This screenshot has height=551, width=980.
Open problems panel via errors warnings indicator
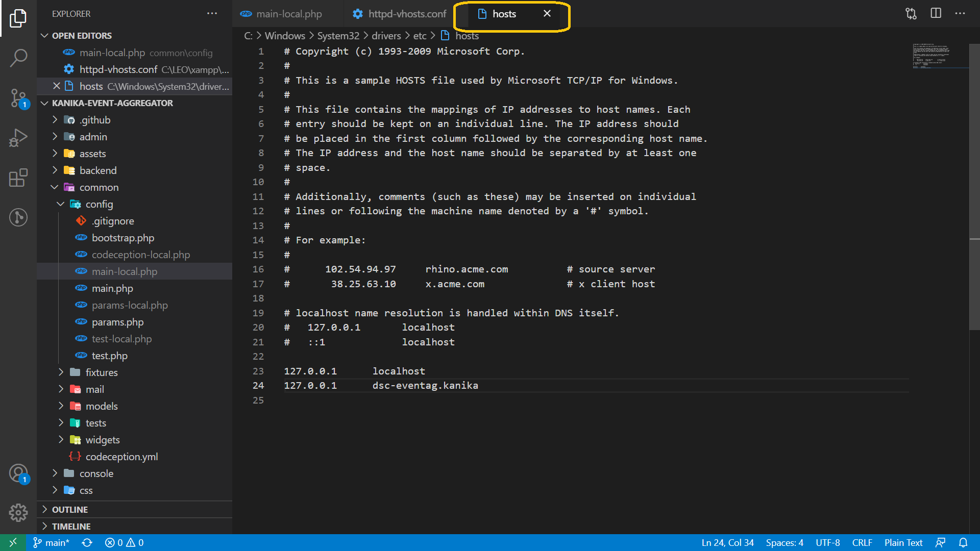(x=125, y=543)
